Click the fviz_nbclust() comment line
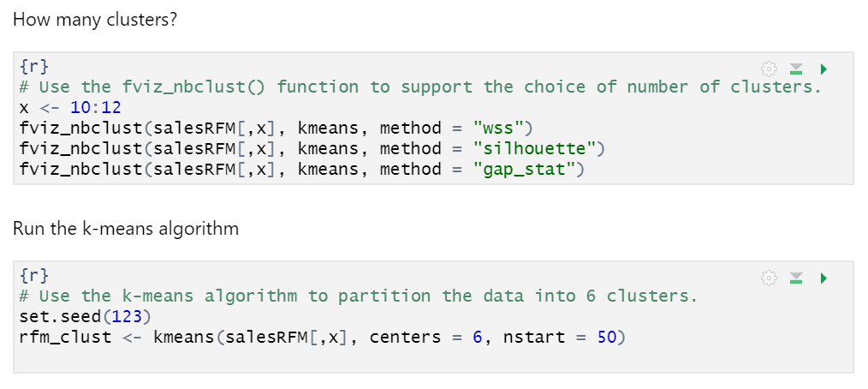The width and height of the screenshot is (868, 389). 419,87
